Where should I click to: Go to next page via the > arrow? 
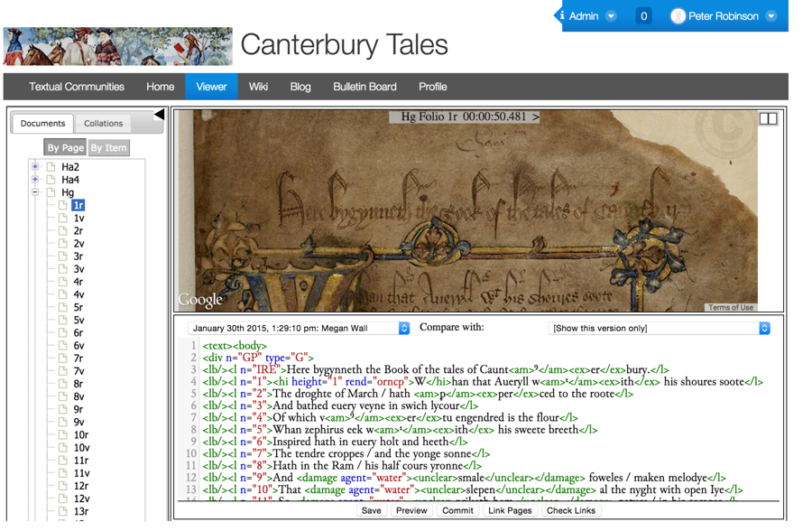tap(535, 116)
